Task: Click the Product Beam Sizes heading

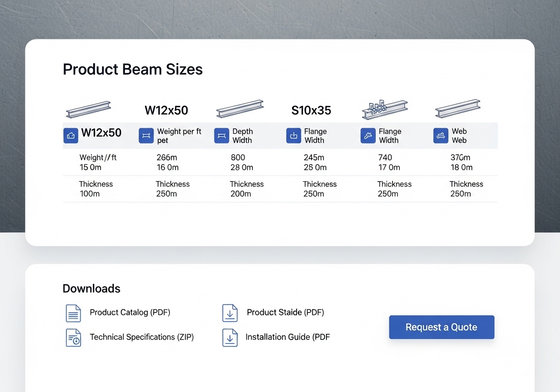Action: (133, 69)
